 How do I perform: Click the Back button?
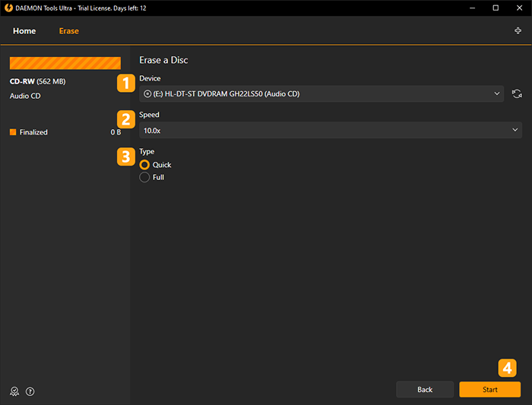pos(425,389)
